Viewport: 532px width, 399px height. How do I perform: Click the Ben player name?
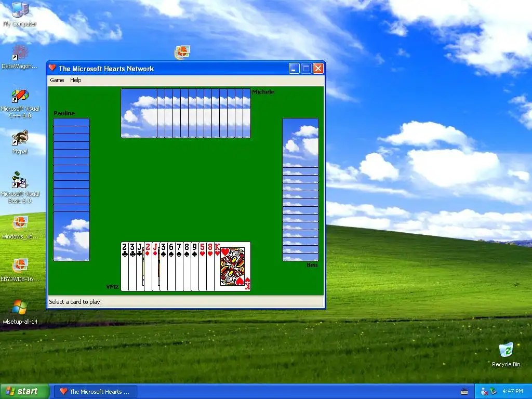tap(312, 265)
